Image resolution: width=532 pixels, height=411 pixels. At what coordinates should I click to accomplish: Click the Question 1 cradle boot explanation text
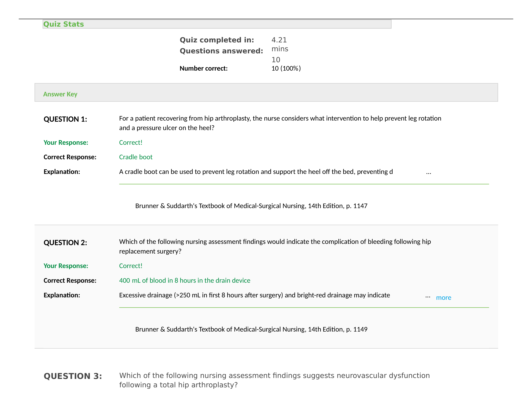[256, 172]
